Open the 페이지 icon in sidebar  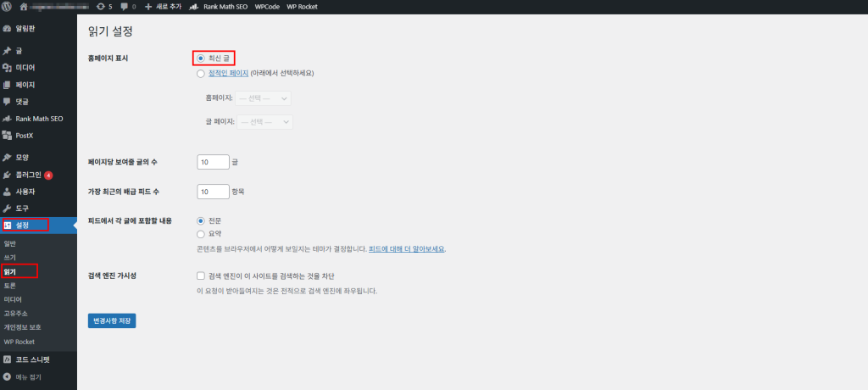(x=7, y=85)
